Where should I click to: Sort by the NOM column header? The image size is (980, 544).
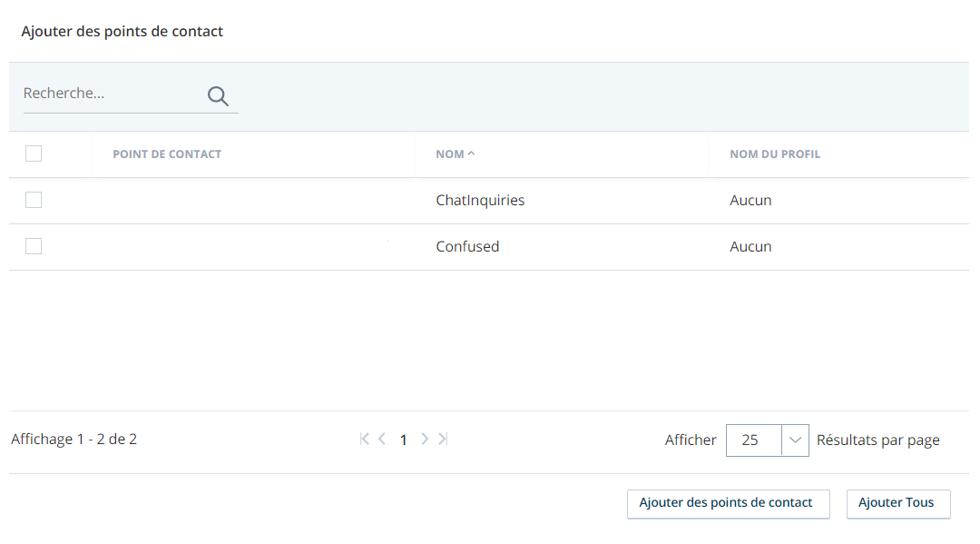point(450,153)
